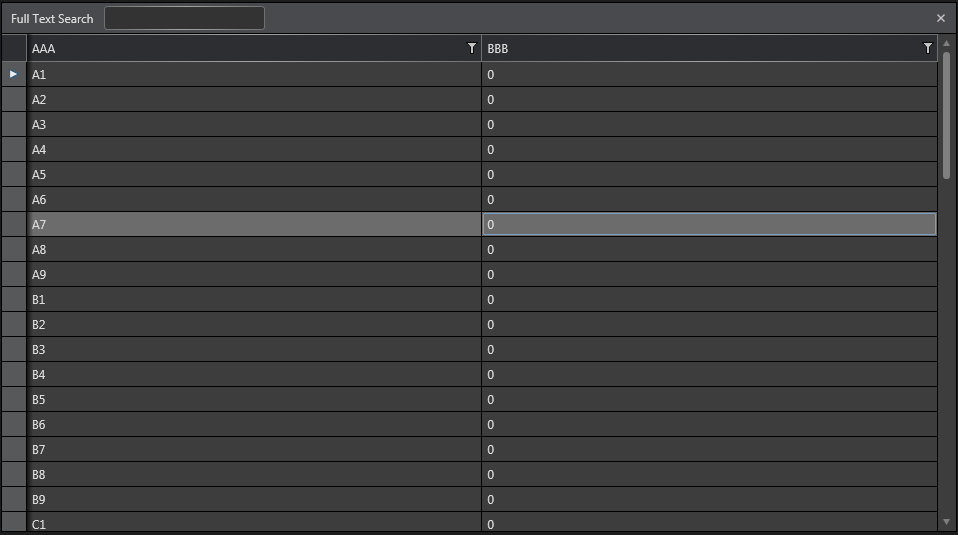
Task: Select the A2 cell
Action: [254, 99]
